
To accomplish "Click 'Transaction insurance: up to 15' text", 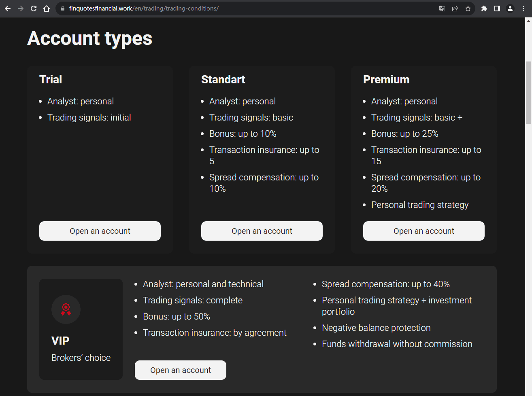I will click(426, 155).
